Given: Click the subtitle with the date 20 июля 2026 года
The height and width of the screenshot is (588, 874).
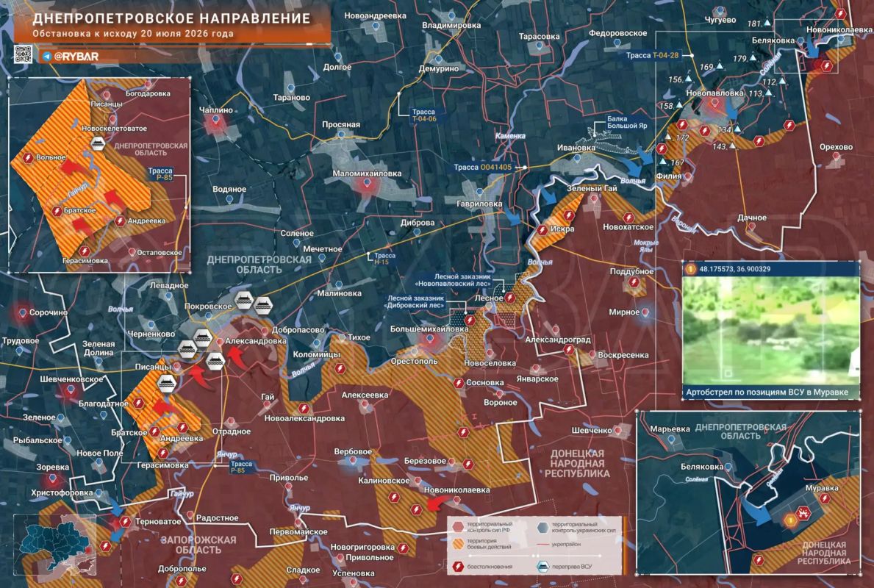Looking at the screenshot, I should 132,33.
